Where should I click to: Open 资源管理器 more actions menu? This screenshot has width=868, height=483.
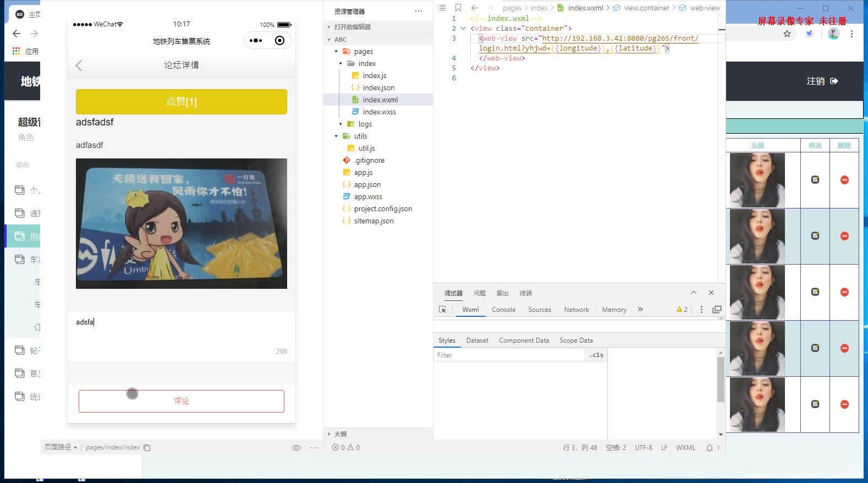(419, 11)
